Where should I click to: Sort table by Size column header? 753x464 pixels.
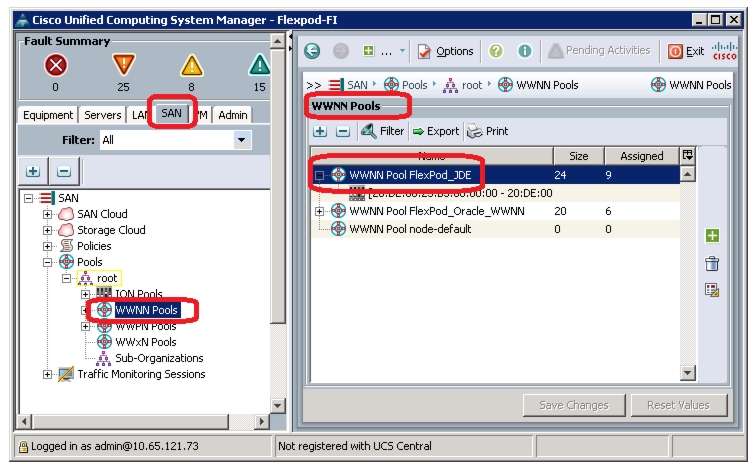578,156
